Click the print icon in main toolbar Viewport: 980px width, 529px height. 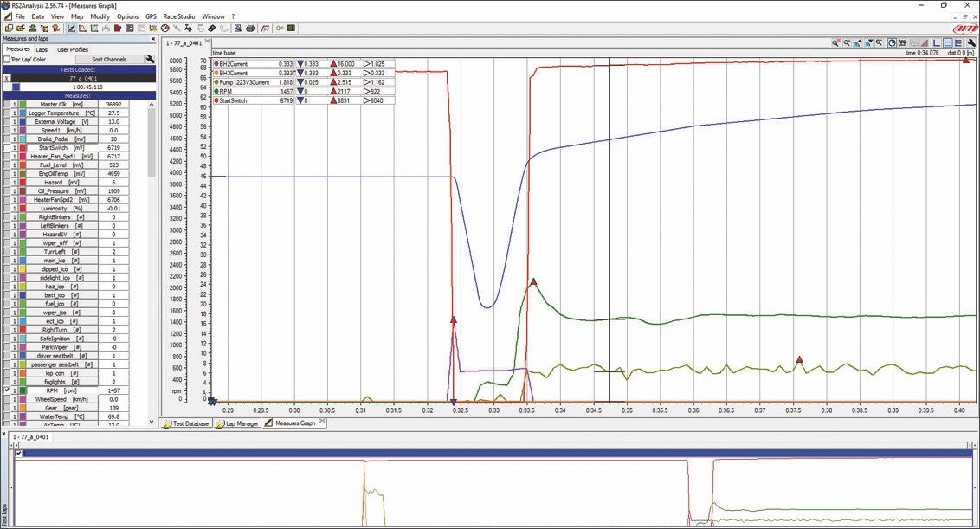[249, 28]
